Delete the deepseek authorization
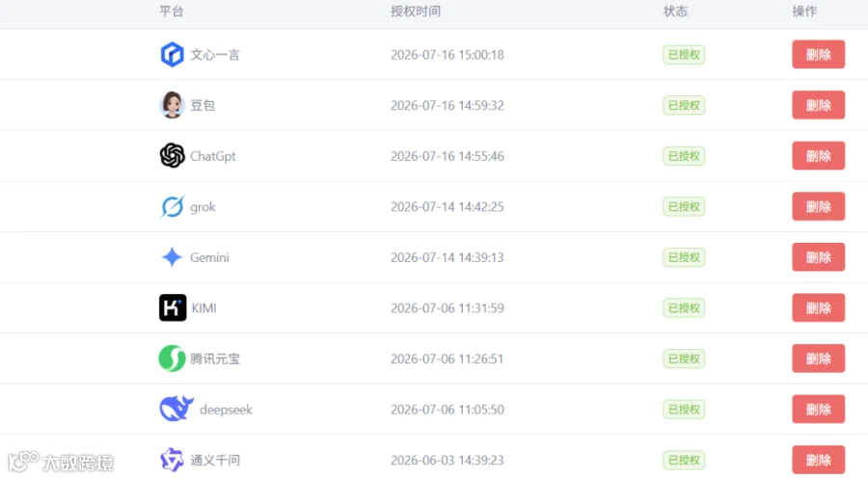Screen dimensions: 868x479 point(818,410)
